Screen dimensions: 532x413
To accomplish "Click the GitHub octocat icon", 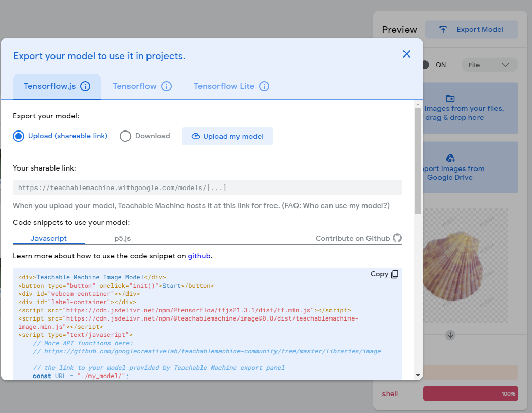I will click(397, 238).
